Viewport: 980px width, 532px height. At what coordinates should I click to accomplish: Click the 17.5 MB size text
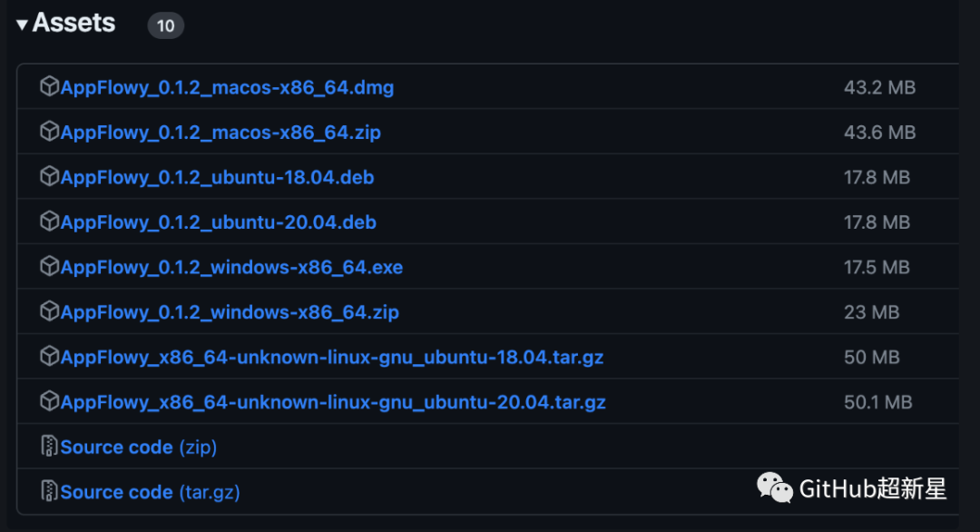click(x=877, y=268)
